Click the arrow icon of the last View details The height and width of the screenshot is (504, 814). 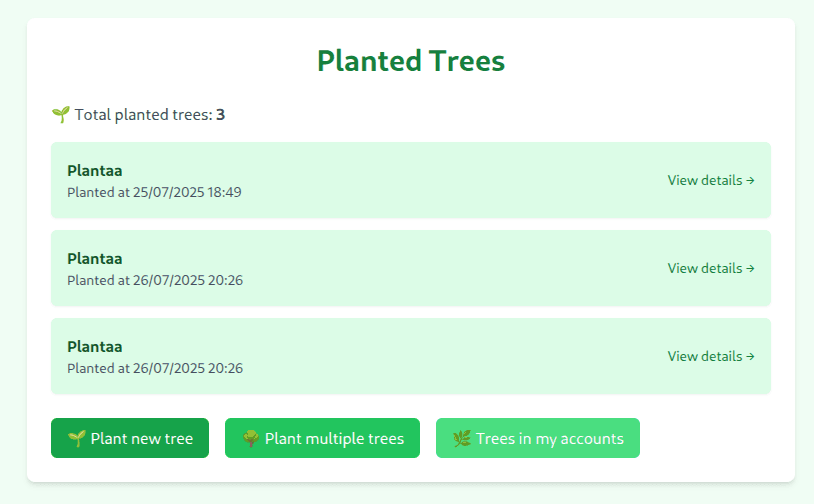point(750,357)
